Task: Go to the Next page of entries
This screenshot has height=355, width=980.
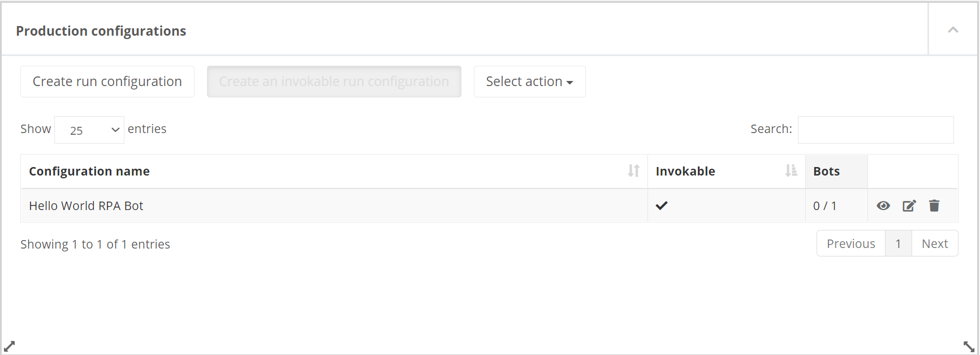Action: tap(935, 243)
